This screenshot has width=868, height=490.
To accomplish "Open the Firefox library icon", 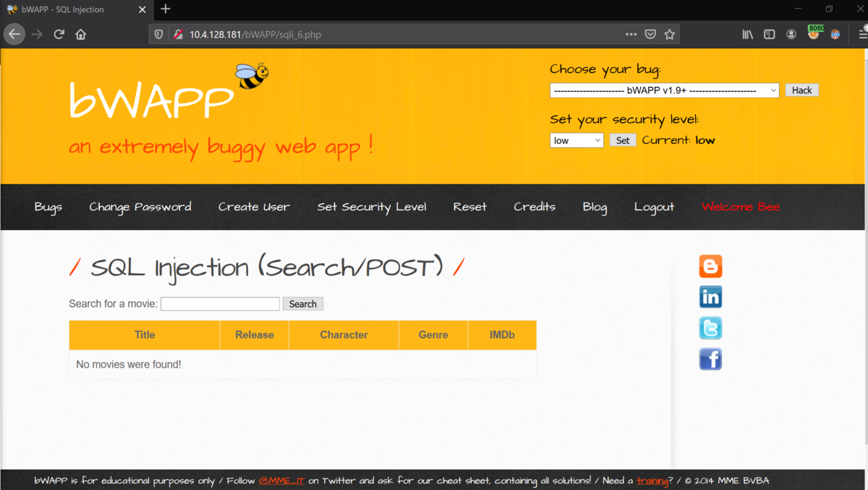I will click(748, 34).
